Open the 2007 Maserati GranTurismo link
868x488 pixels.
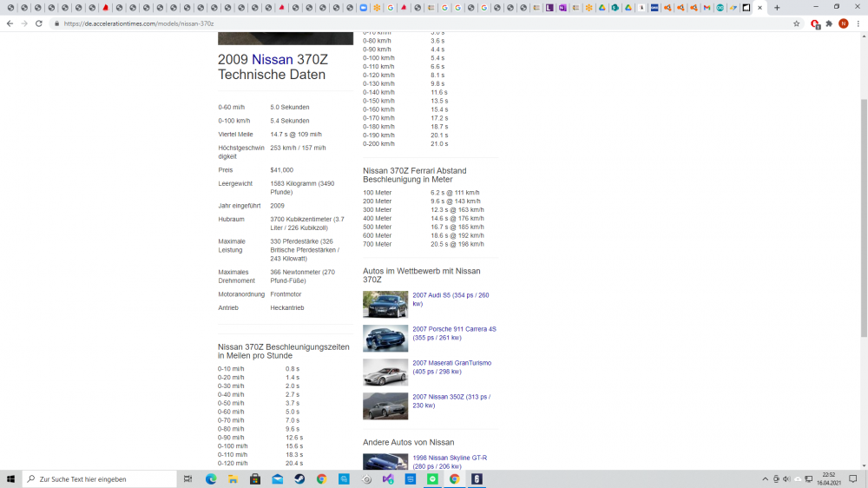pyautogui.click(x=451, y=367)
